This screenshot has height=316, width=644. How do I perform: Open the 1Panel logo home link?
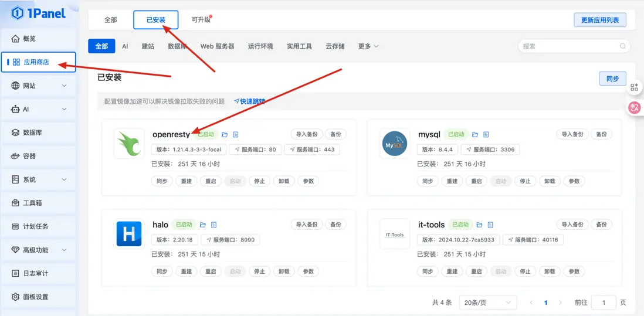pos(38,13)
